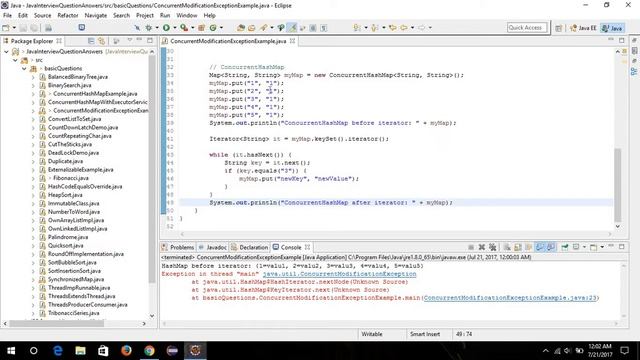Open ConcurrentModificationExceptionExample.java:23 stack trace link
Viewport: 640px width, 360px height.
[510, 298]
